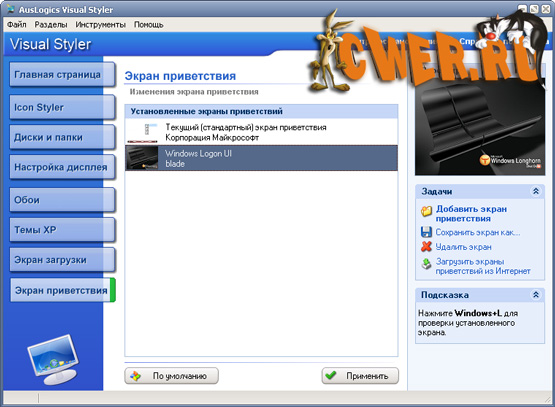Click the Применить button
The width and height of the screenshot is (555, 407).
pos(360,376)
